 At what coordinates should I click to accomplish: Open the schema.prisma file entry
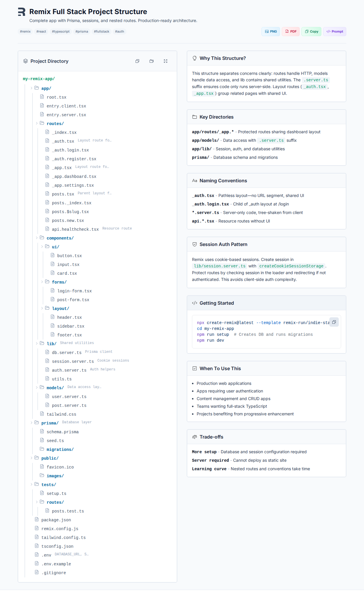(x=63, y=432)
